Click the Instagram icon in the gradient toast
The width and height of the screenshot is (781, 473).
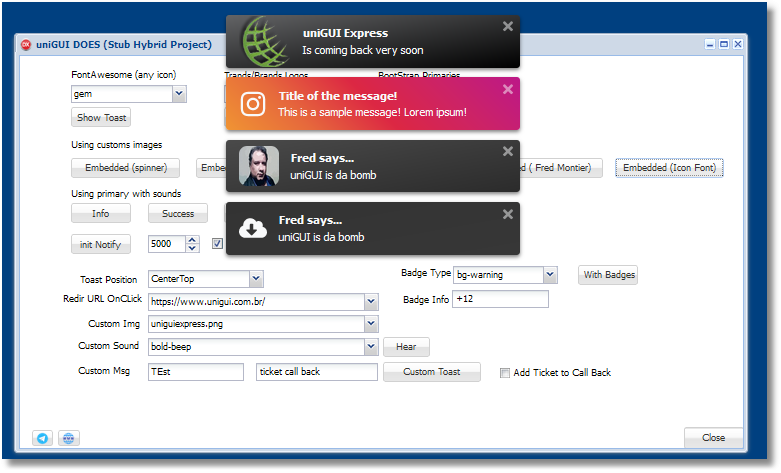(253, 104)
